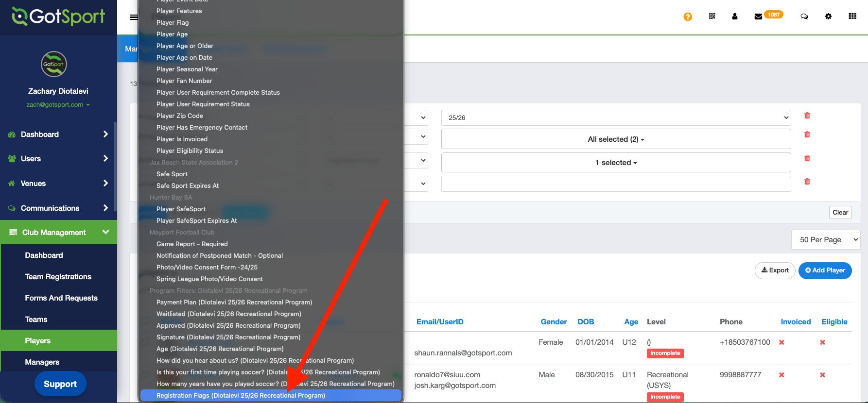868x403 pixels.
Task: Pick Safe Sport Expires At option
Action: pos(188,186)
